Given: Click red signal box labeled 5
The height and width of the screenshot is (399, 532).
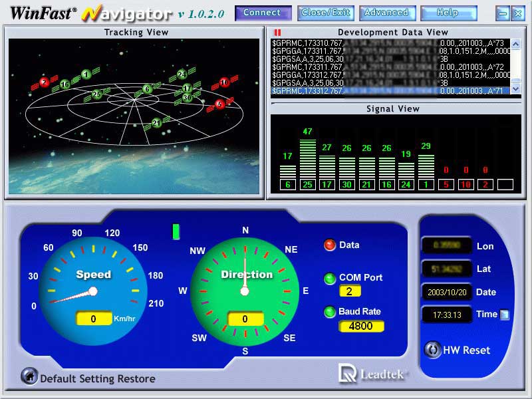Looking at the screenshot, I should point(446,185).
